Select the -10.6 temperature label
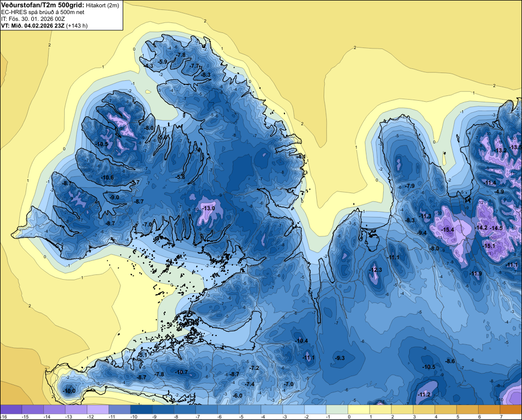 coord(108,177)
